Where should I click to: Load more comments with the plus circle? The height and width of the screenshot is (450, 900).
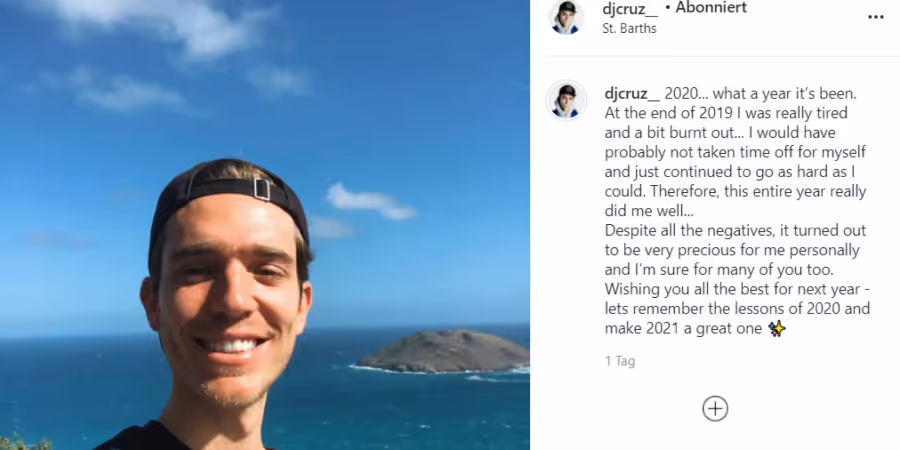[x=715, y=409]
